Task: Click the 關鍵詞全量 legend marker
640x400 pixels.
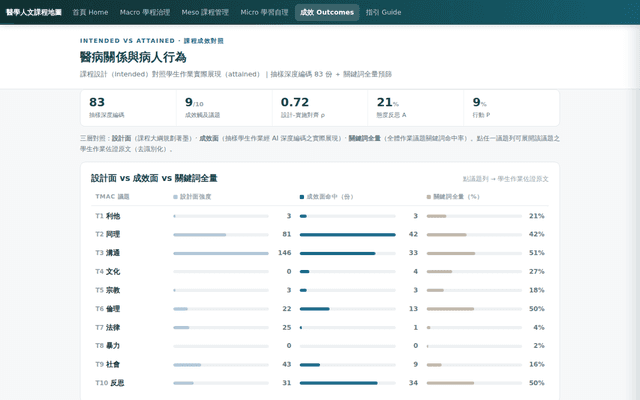Action: pos(429,197)
